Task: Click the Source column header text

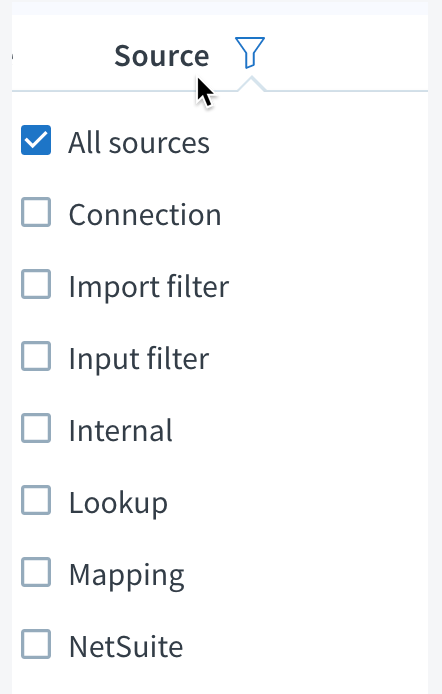Action: coord(161,56)
